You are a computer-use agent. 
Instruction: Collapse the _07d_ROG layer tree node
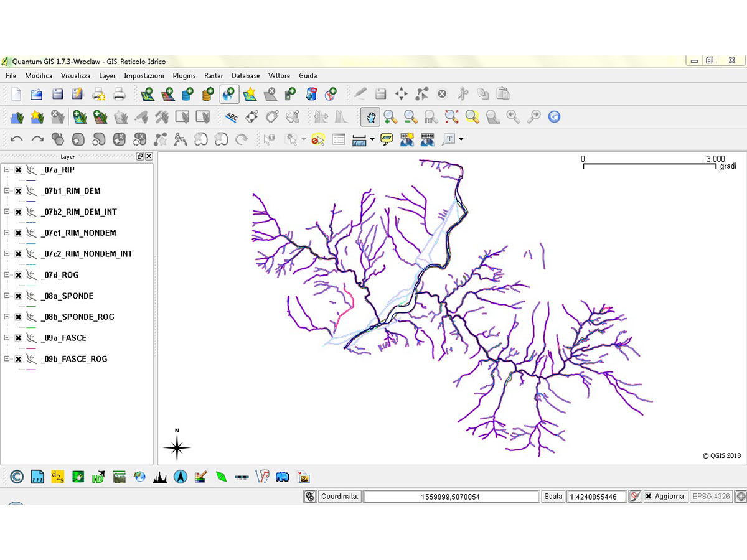[7, 274]
